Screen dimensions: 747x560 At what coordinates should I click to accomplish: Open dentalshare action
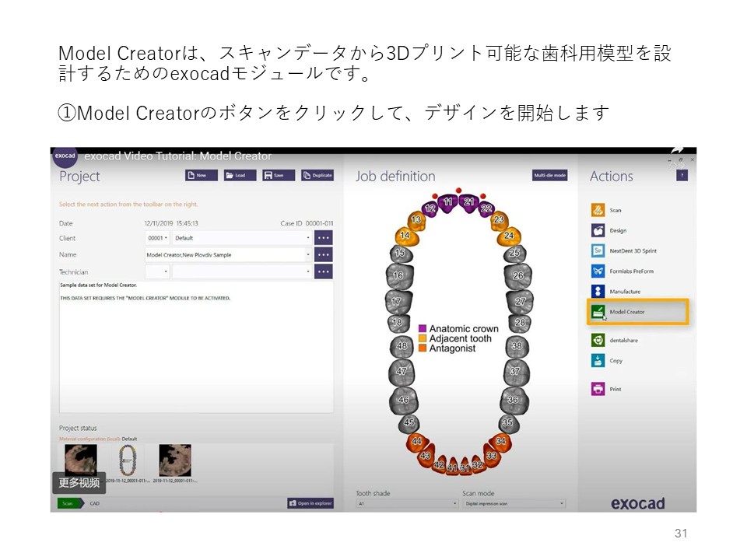(598, 340)
